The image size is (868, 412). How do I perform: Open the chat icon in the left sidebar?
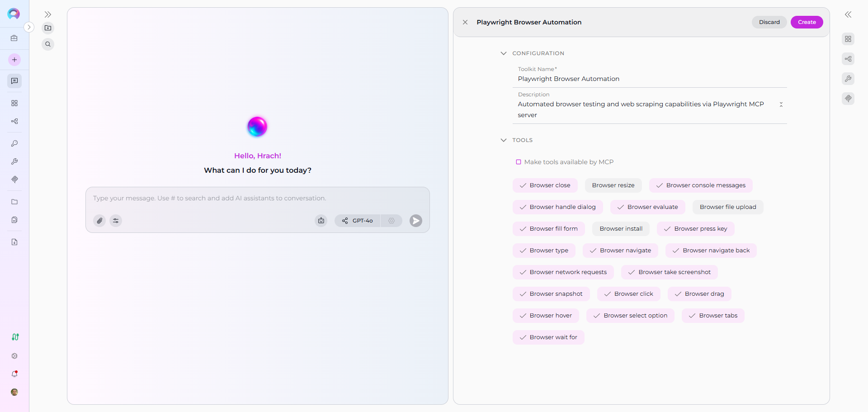coord(14,81)
